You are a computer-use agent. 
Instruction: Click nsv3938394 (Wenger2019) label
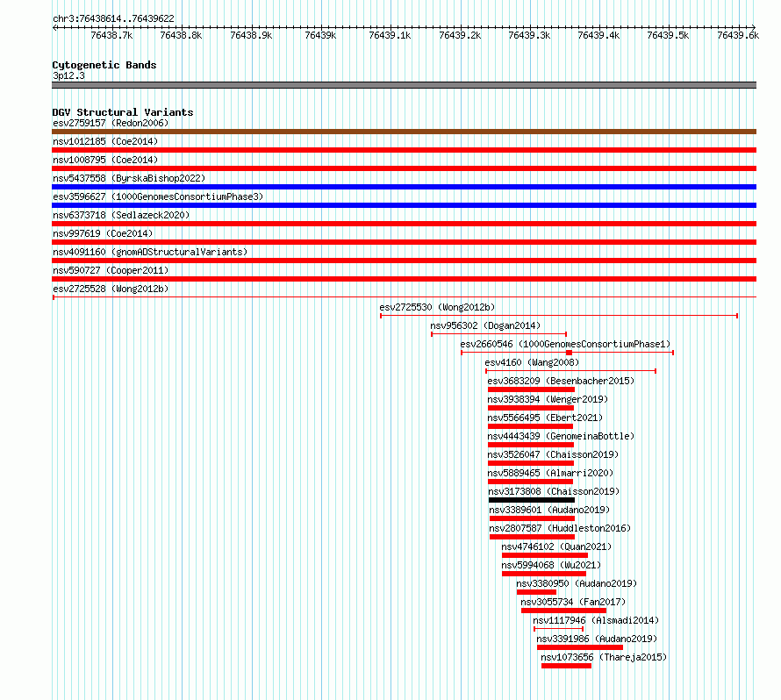[x=548, y=399]
